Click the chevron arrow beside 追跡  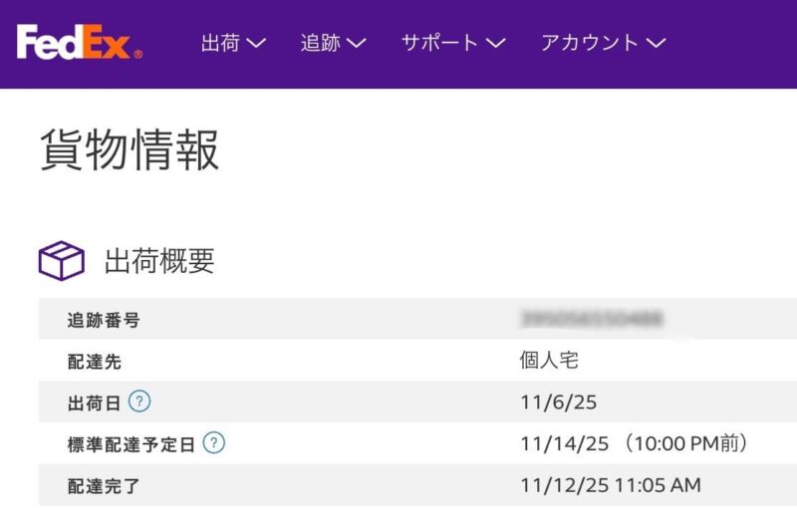pos(356,44)
